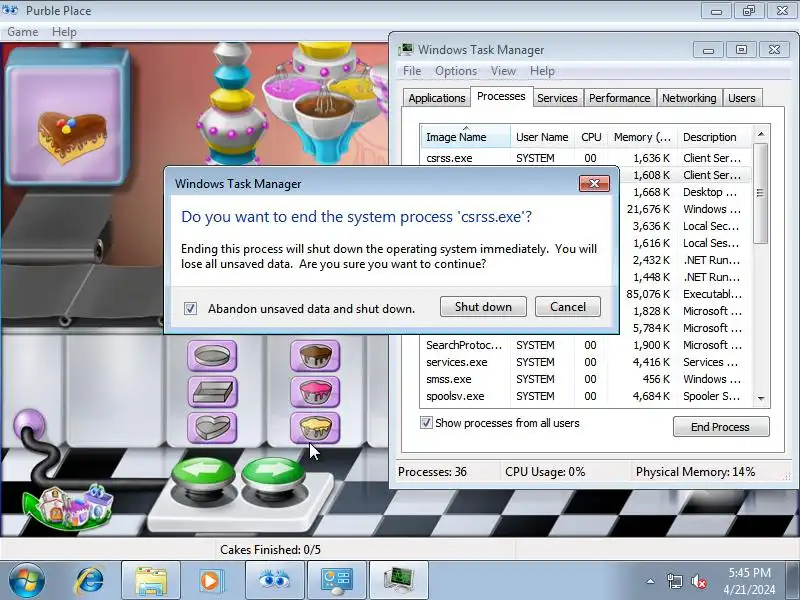This screenshot has height=600, width=800.
Task: Sort processes by Image Name column
Action: tap(465, 137)
